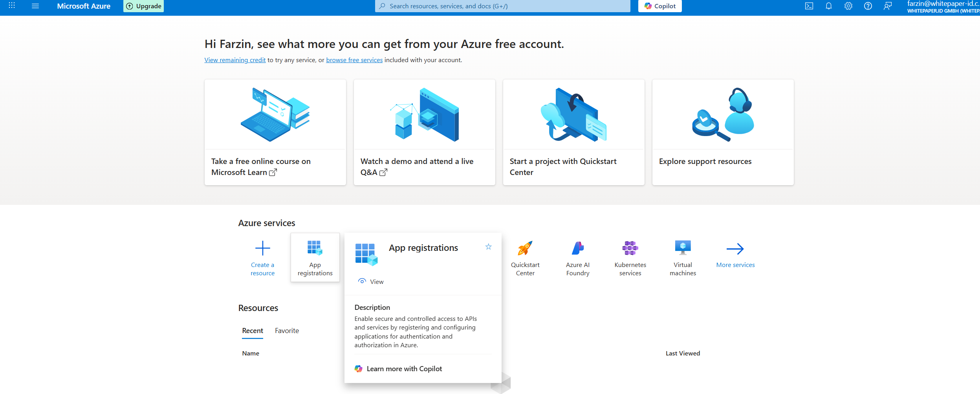Open the Microsoft apps grid launcher
The image size is (980, 394).
(12, 6)
